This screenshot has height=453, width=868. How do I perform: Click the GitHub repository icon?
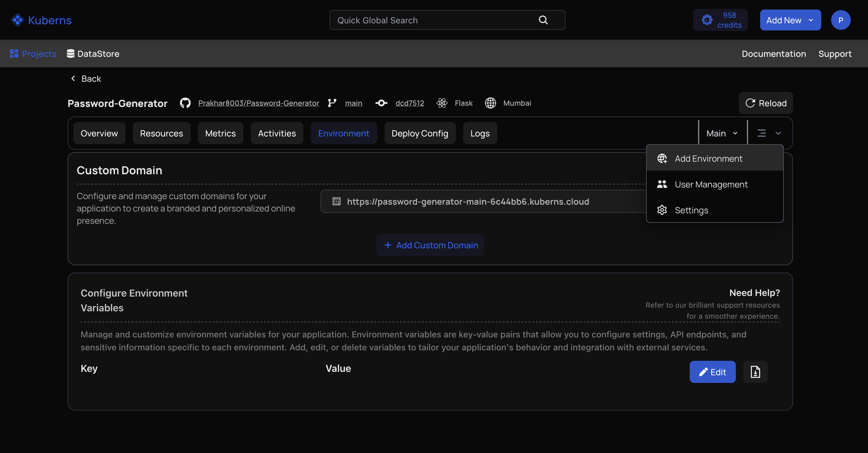click(x=185, y=103)
